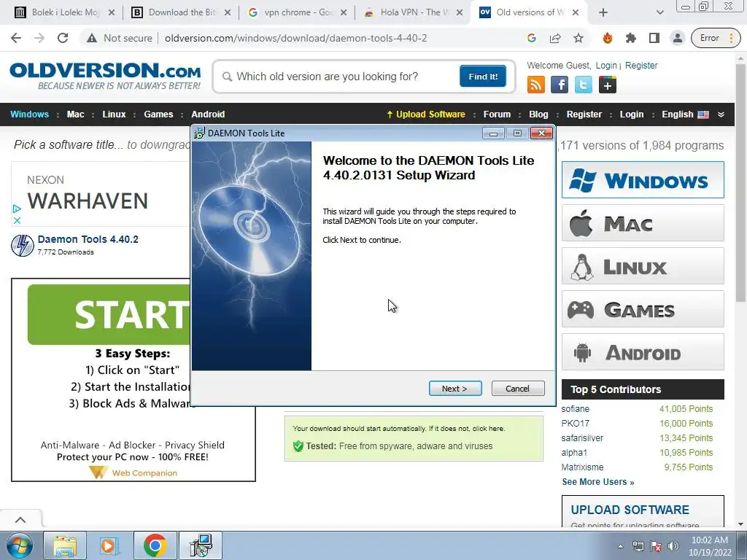This screenshot has height=560, width=747.
Task: Click the flame extension icon
Action: (608, 38)
